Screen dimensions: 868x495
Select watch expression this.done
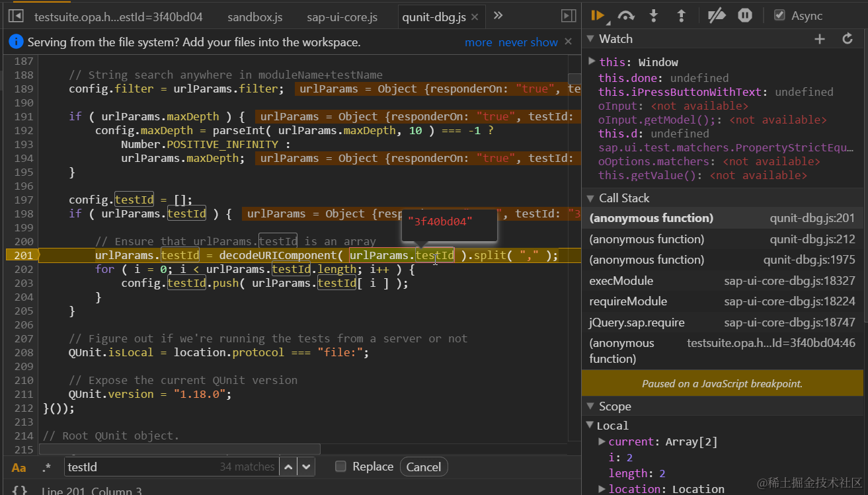(x=664, y=78)
